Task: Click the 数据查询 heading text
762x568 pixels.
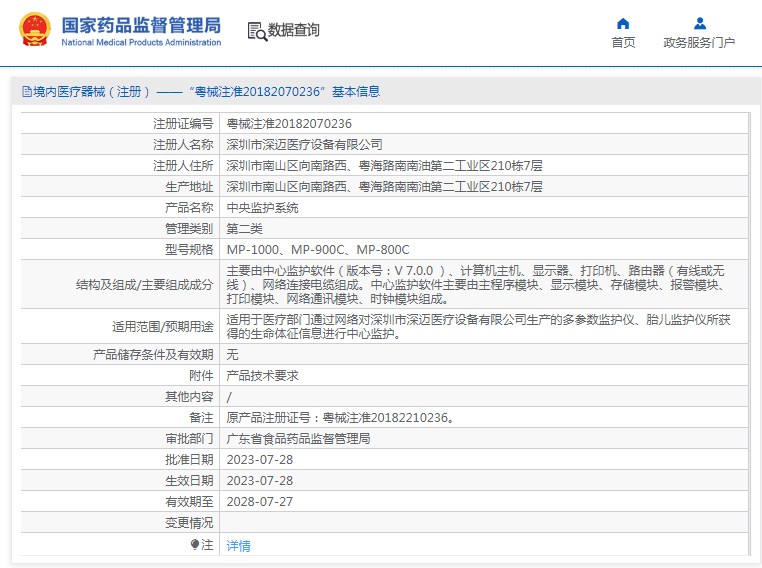Action: pyautogui.click(x=294, y=30)
